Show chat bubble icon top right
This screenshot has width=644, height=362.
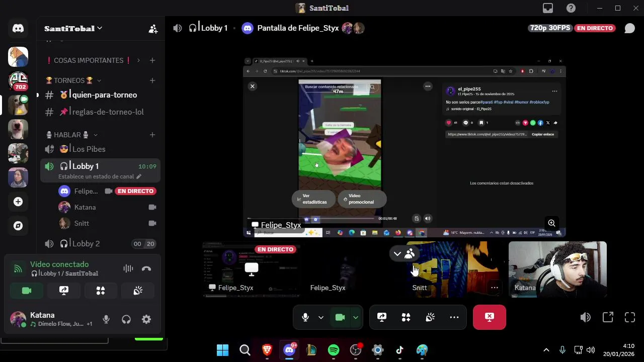coord(629,28)
